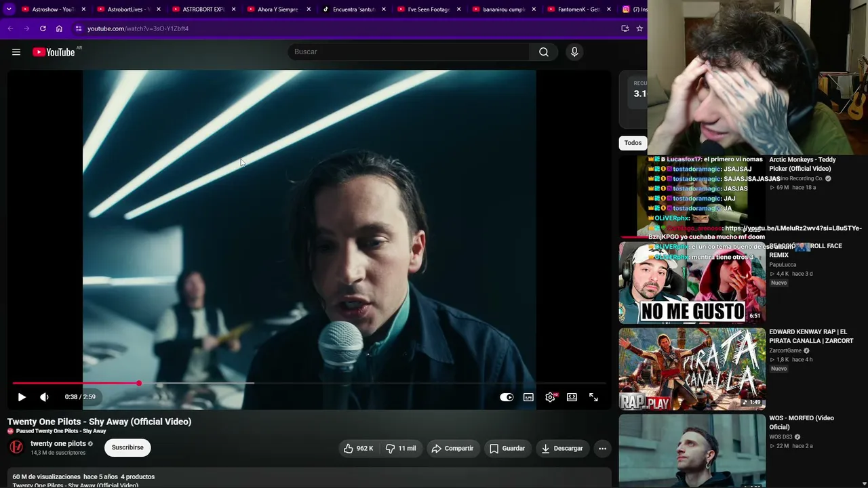Click the install app icon in address bar
The height and width of the screenshot is (488, 868).
point(625,28)
